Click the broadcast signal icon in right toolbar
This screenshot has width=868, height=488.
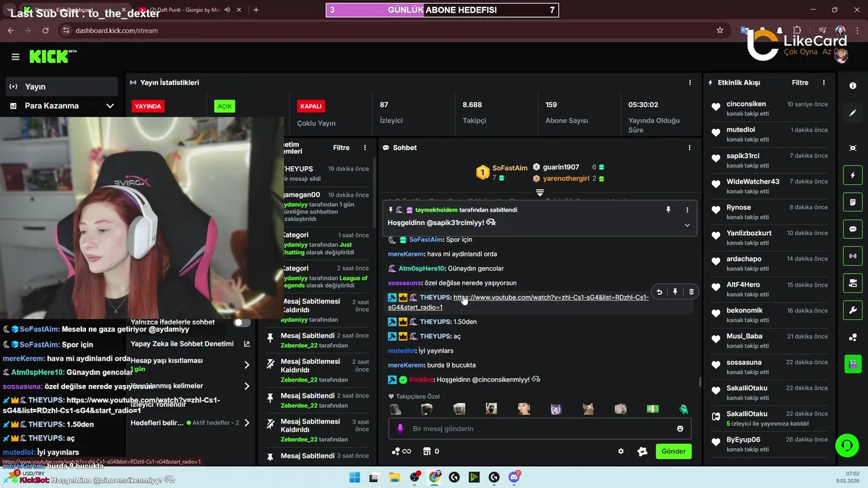pos(852,256)
